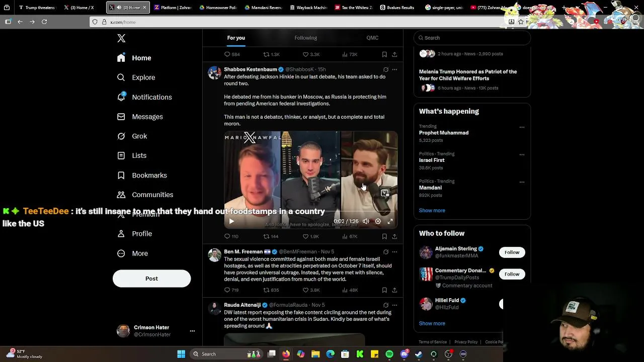
Task: Bookmark the top post with 73K views
Action: click(384, 54)
